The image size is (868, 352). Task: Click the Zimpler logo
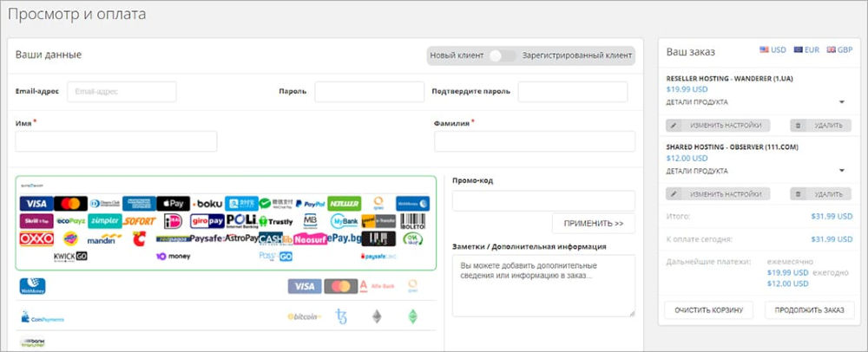105,221
